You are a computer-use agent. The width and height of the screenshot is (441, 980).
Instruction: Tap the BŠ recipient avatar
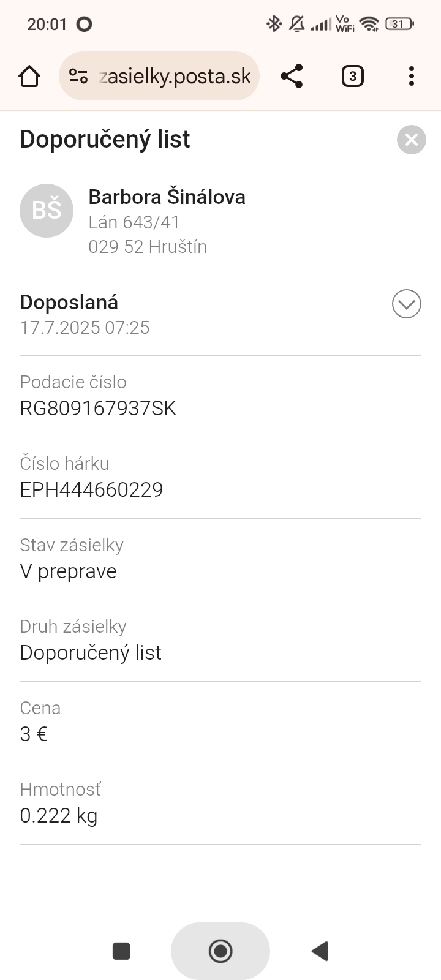(47, 211)
